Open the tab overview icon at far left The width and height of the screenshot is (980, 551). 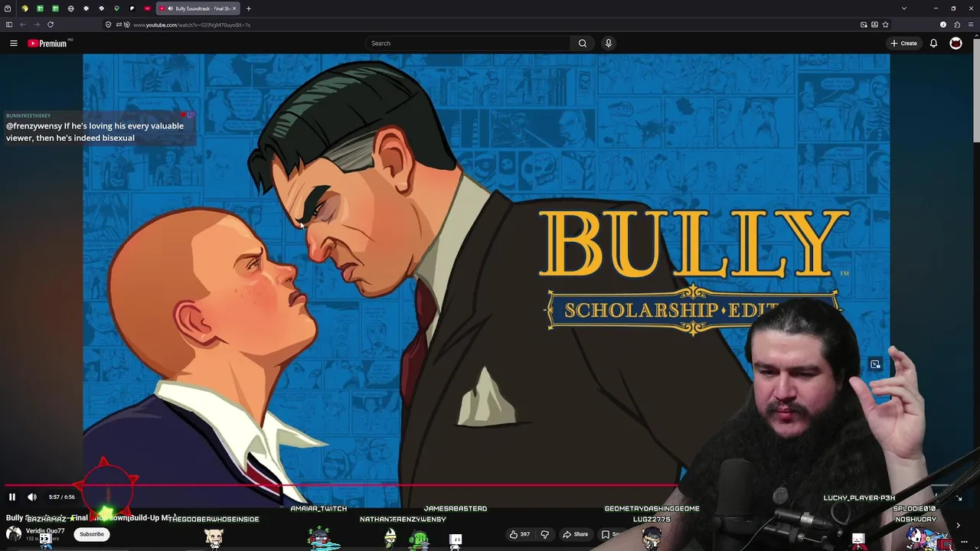[x=8, y=8]
